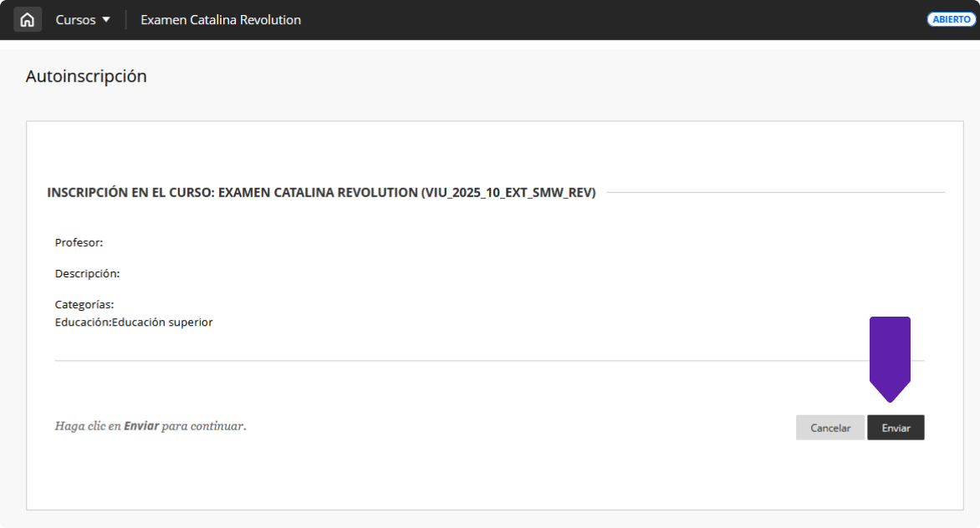This screenshot has height=528, width=980.
Task: Click the Descripción label
Action: pos(87,273)
